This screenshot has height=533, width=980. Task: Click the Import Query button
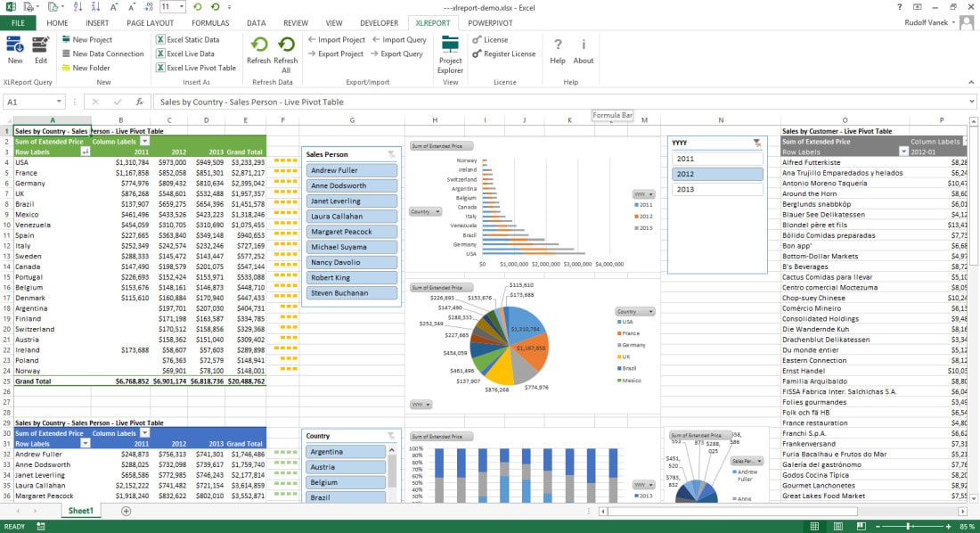[399, 39]
